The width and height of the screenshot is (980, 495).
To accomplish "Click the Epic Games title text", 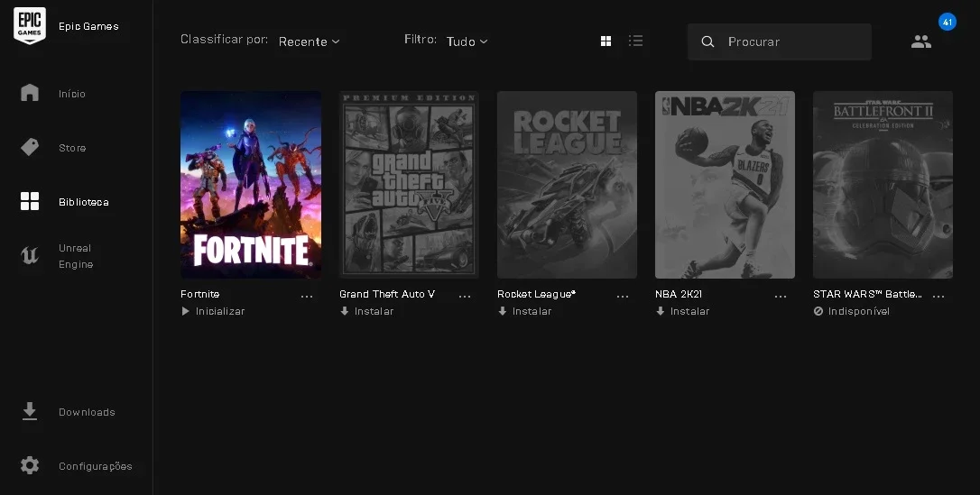I will coord(88,26).
